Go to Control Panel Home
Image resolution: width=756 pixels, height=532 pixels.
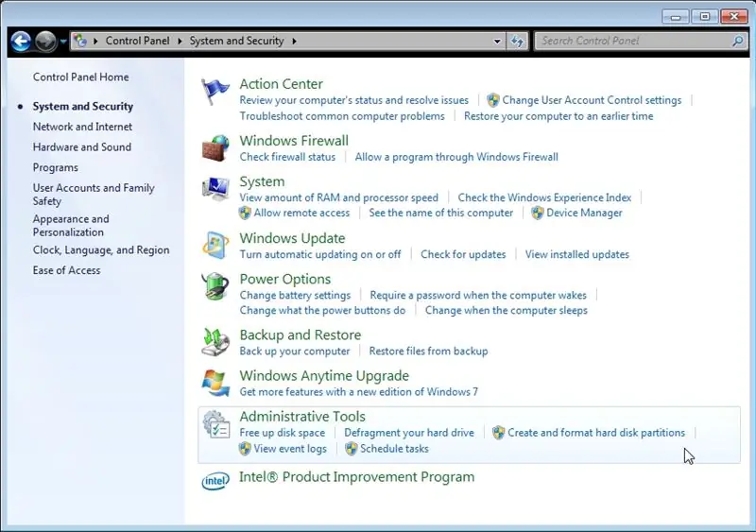pyautogui.click(x=80, y=77)
